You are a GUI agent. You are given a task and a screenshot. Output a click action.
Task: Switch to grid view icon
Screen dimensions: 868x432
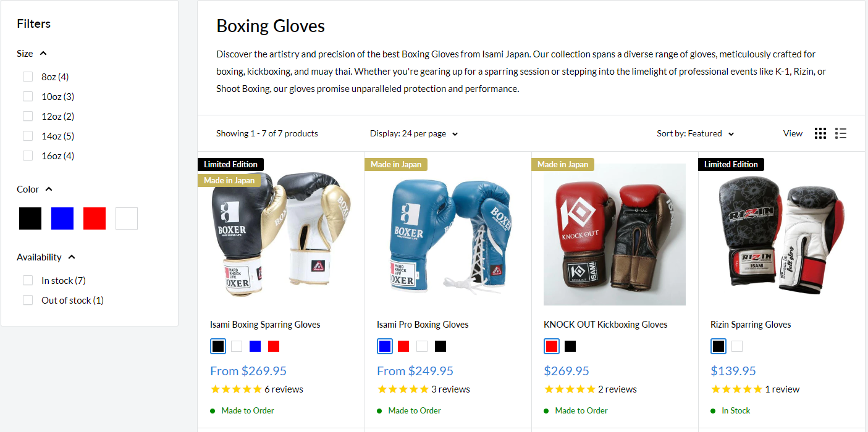click(820, 133)
